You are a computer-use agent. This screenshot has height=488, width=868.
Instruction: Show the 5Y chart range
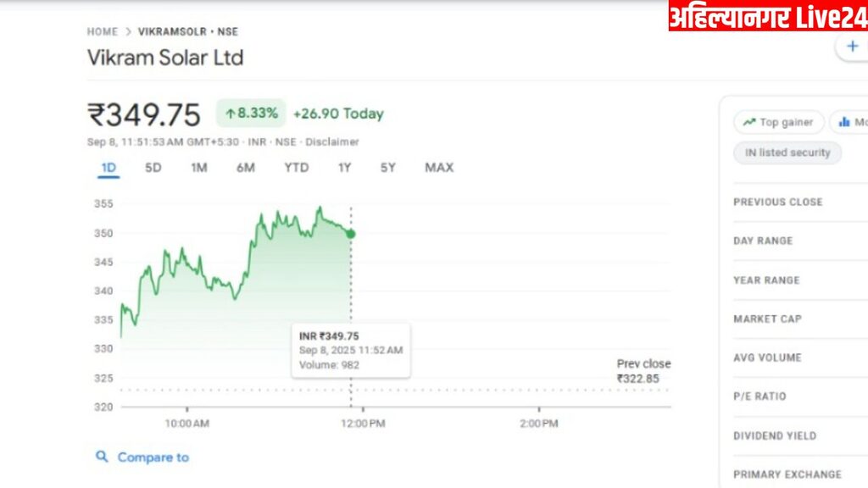point(387,168)
